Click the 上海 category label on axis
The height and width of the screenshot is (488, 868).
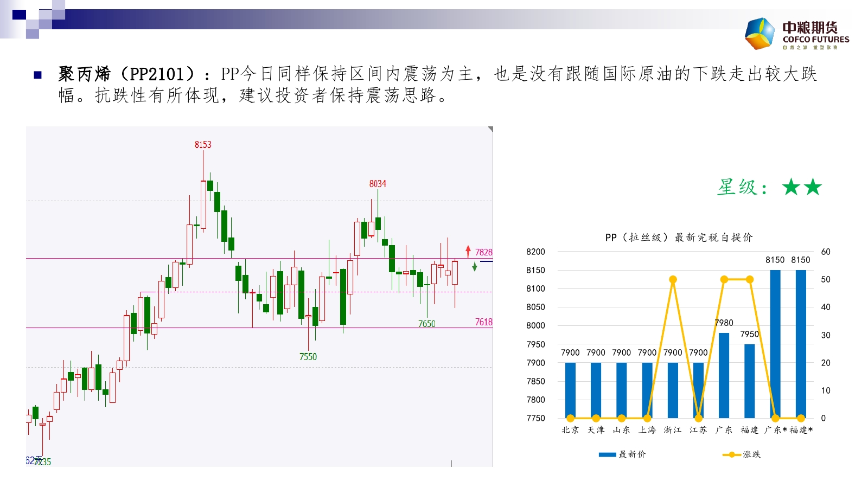click(x=647, y=430)
